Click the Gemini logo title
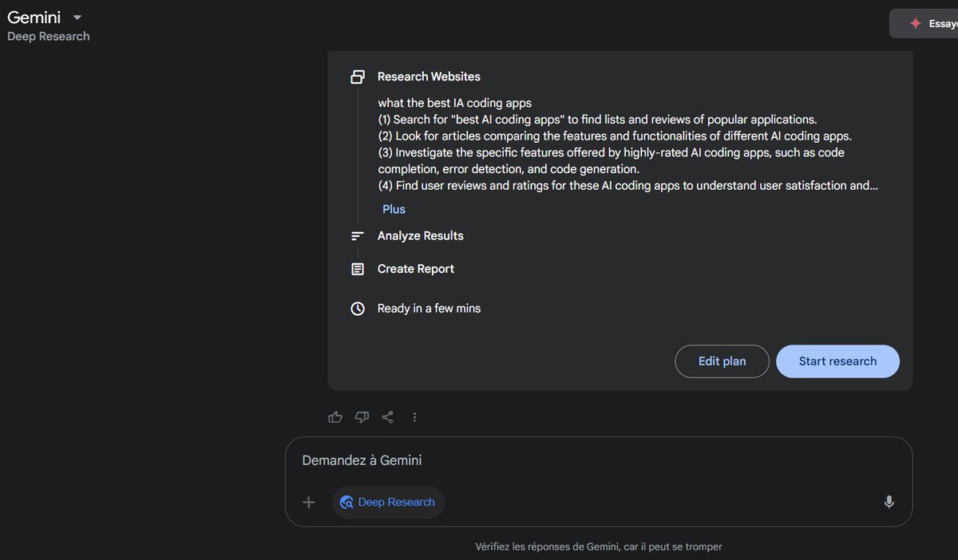Viewport: 958px width, 560px height. point(35,17)
